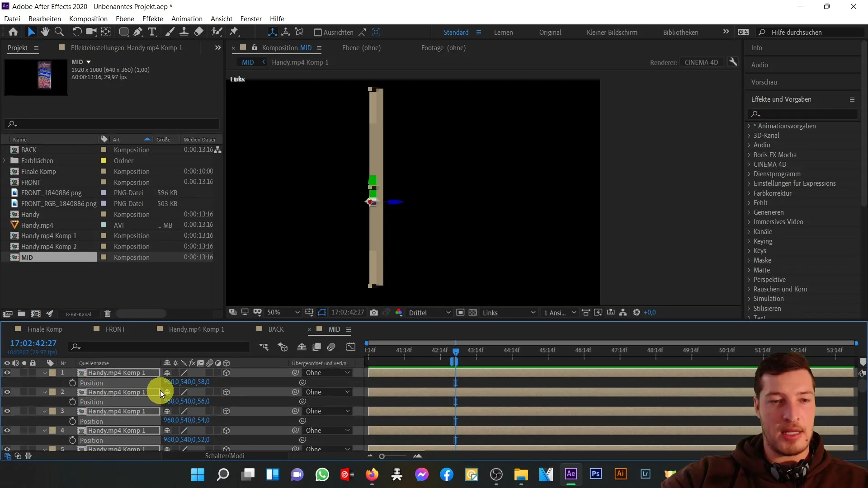Select the Puppet Pin tool

click(x=234, y=32)
